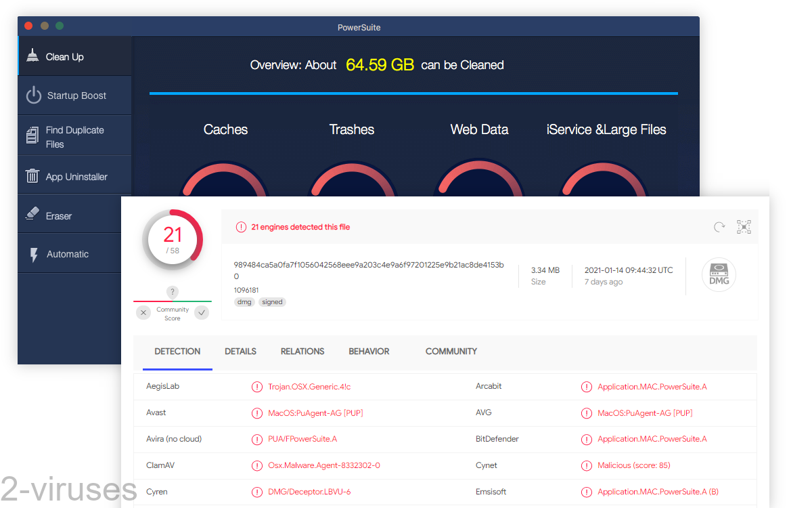Click the 21/58 detection score circle
This screenshot has height=508, width=812.
click(173, 238)
